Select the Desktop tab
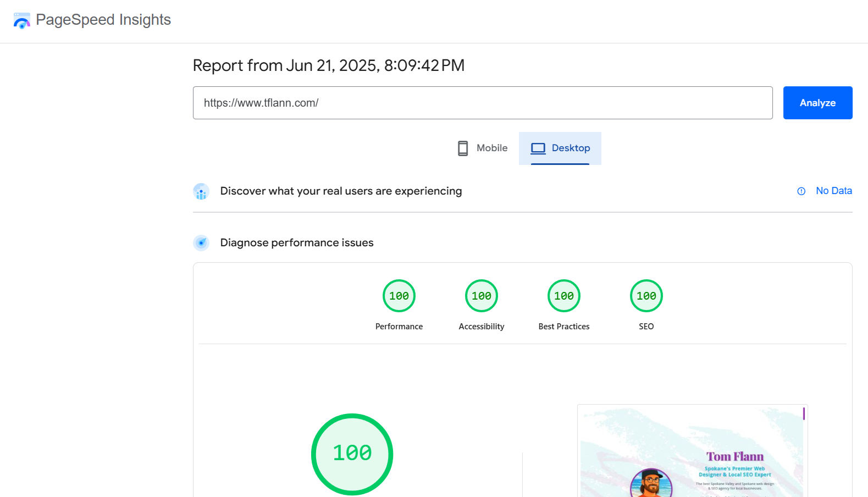The width and height of the screenshot is (868, 497). tap(560, 148)
